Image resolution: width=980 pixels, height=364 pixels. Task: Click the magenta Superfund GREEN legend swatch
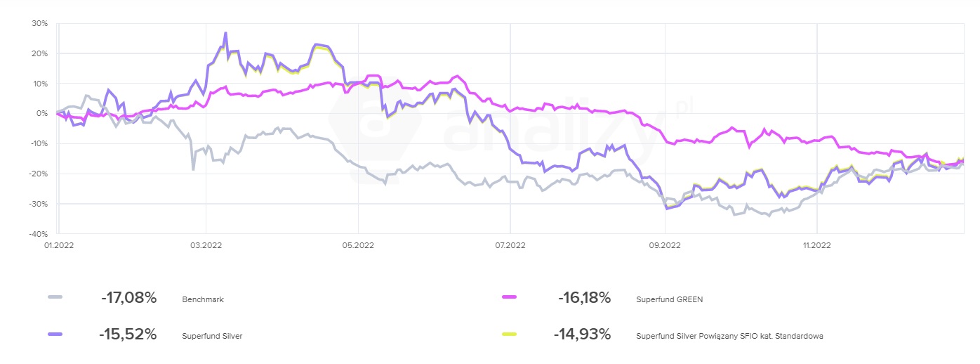(x=510, y=299)
